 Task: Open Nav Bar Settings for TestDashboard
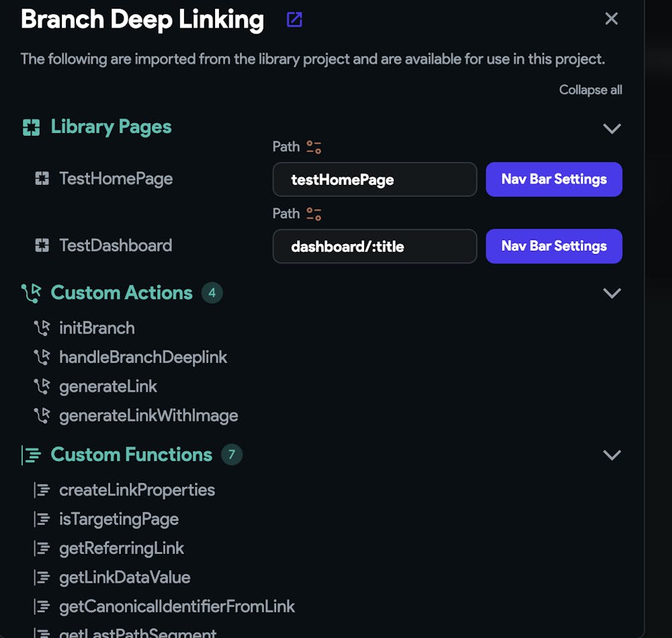[554, 246]
